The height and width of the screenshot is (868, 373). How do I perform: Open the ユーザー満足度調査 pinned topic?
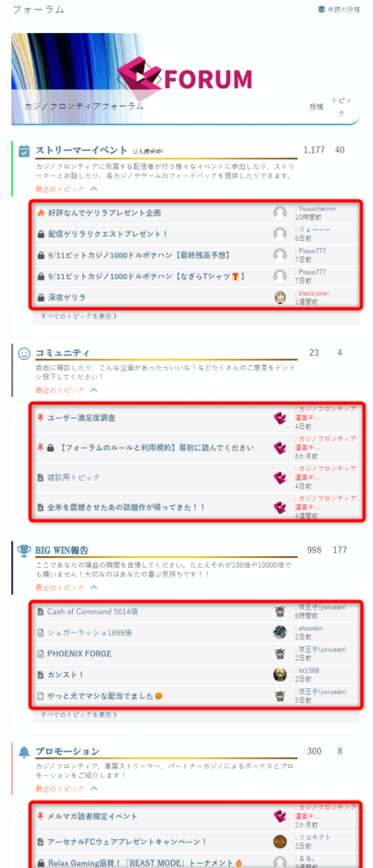tap(82, 419)
